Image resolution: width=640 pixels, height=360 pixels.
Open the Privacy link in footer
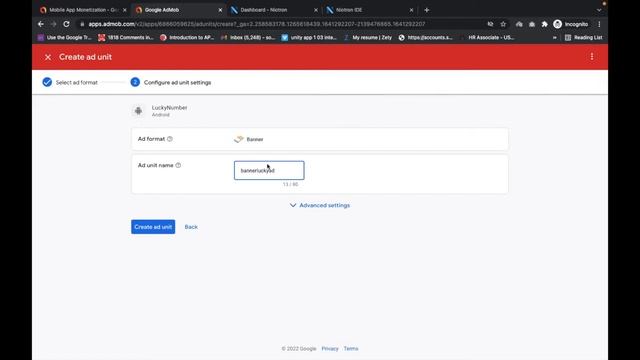tap(330, 349)
